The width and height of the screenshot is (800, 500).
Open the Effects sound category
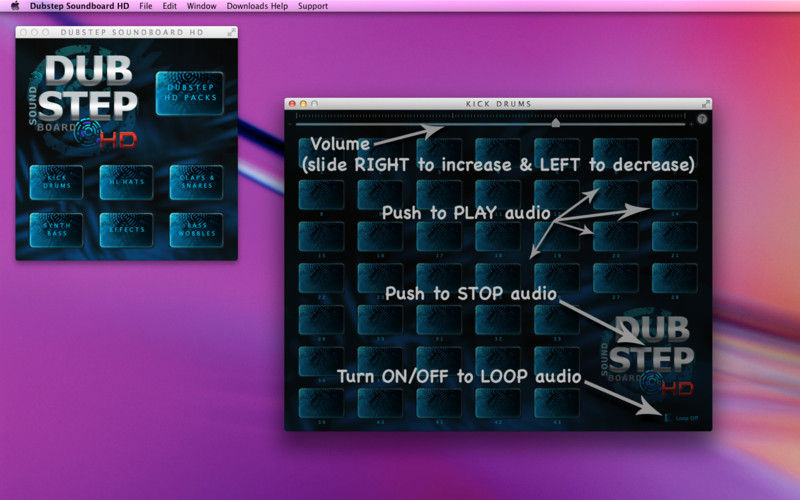point(126,230)
